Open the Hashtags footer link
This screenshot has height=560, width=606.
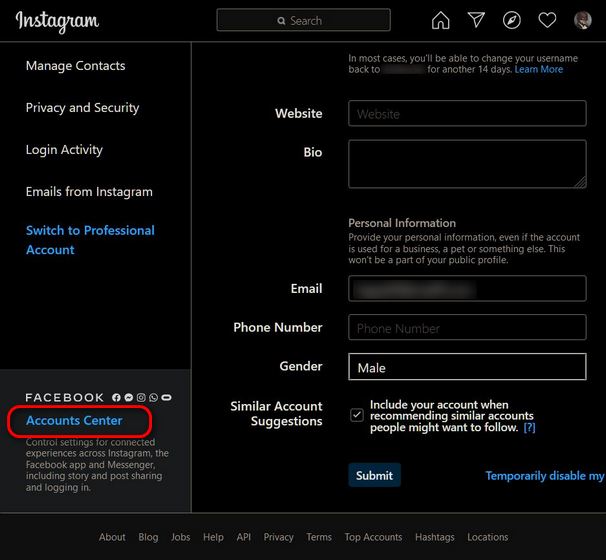coord(435,537)
